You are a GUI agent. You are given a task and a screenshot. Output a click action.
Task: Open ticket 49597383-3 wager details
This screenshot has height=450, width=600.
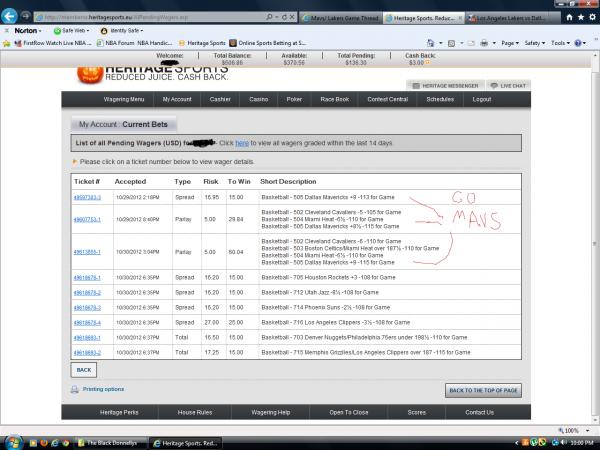87,197
